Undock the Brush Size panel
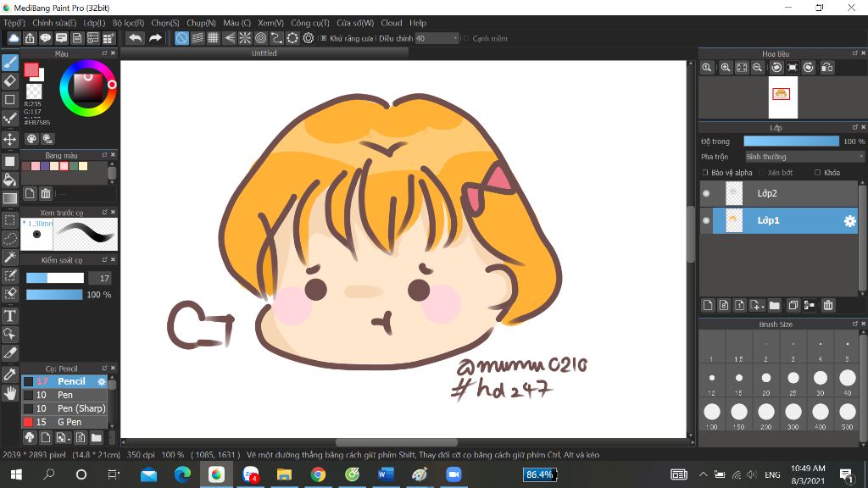Image resolution: width=868 pixels, height=488 pixels. coord(854,324)
